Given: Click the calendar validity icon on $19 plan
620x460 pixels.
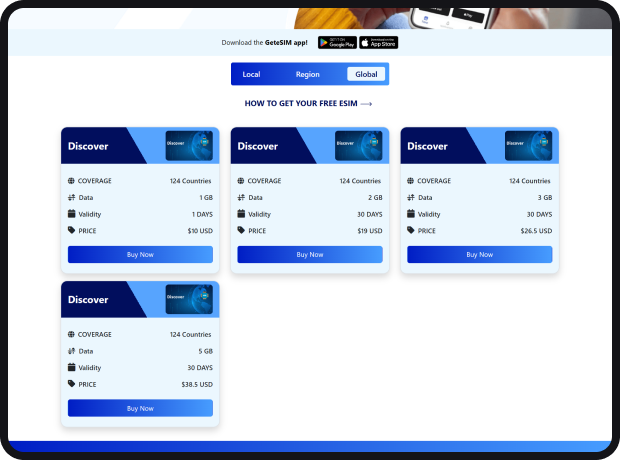Looking at the screenshot, I should point(241,214).
